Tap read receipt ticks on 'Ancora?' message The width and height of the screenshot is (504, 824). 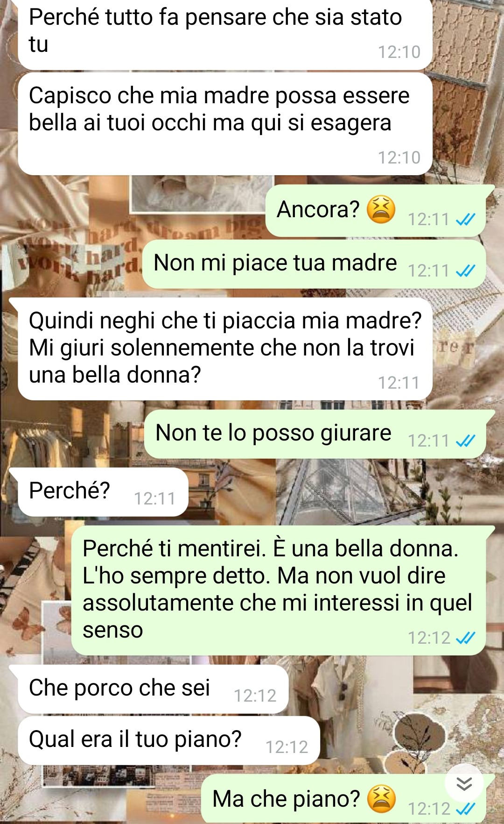[465, 219]
